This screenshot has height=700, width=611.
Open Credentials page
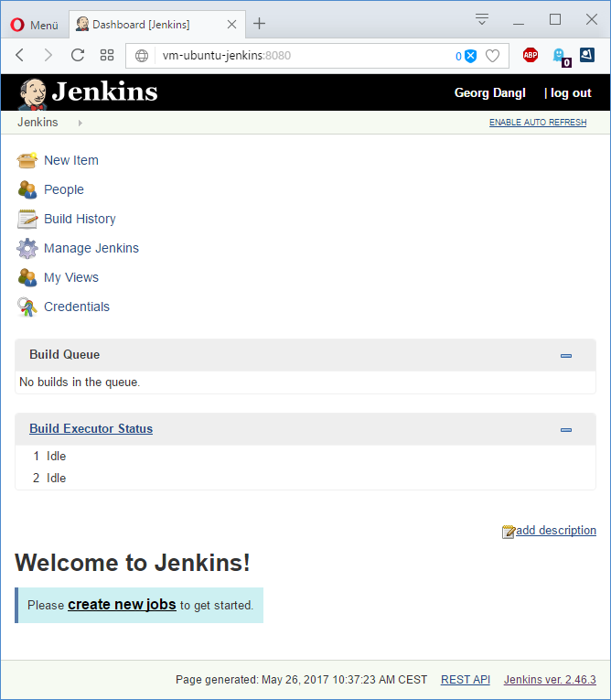(77, 307)
